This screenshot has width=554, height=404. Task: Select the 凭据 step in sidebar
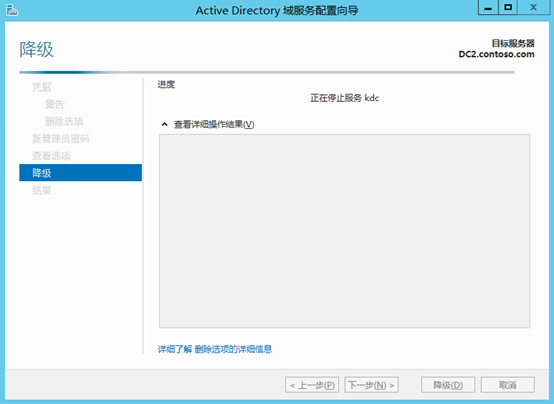(42, 87)
